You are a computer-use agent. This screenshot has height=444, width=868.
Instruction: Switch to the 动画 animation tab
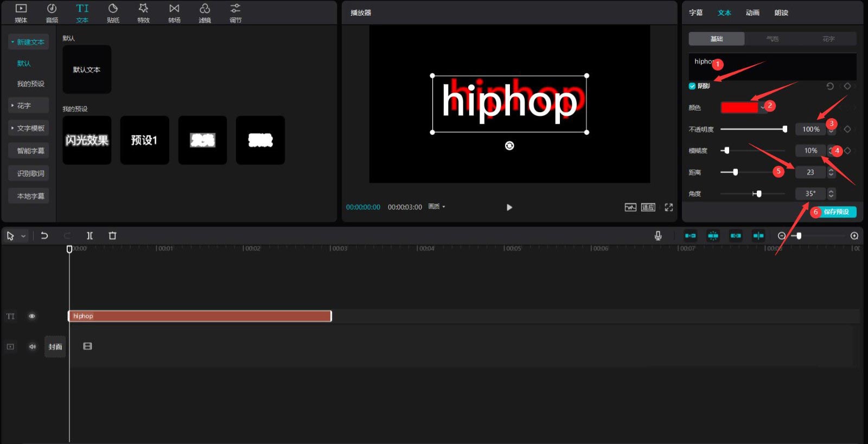[x=752, y=12]
